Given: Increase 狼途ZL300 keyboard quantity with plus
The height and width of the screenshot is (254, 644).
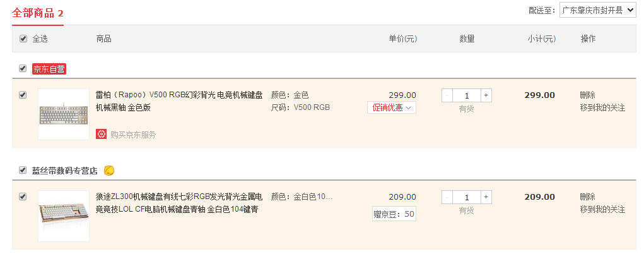Looking at the screenshot, I should point(486,197).
